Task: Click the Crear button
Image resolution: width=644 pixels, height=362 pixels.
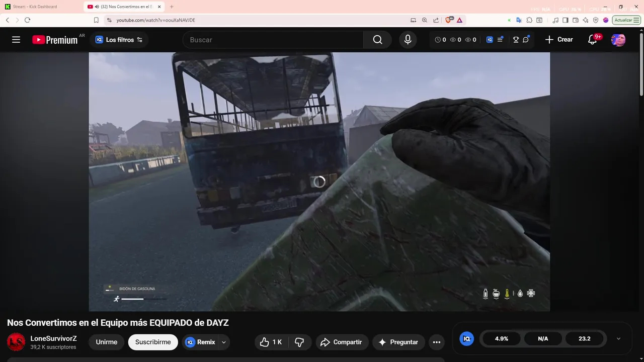Action: click(x=559, y=40)
